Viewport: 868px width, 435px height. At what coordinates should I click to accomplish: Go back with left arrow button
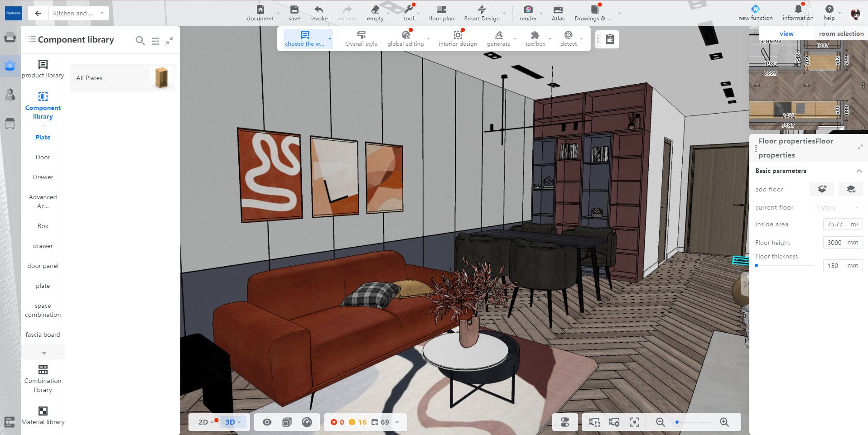39,13
